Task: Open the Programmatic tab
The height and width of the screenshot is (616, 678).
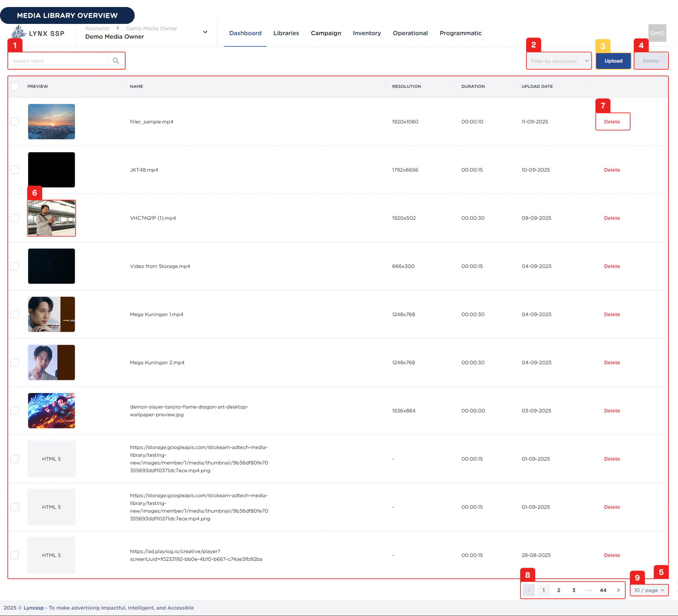Action: 461,33
